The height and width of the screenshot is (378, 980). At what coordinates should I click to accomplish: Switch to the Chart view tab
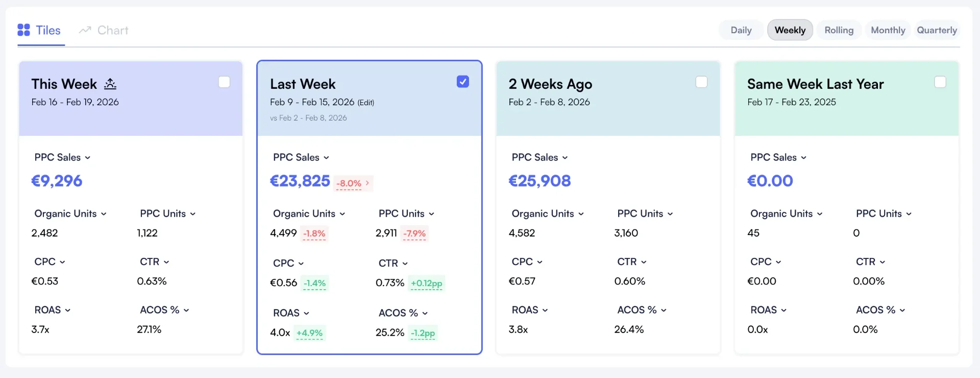pos(104,30)
